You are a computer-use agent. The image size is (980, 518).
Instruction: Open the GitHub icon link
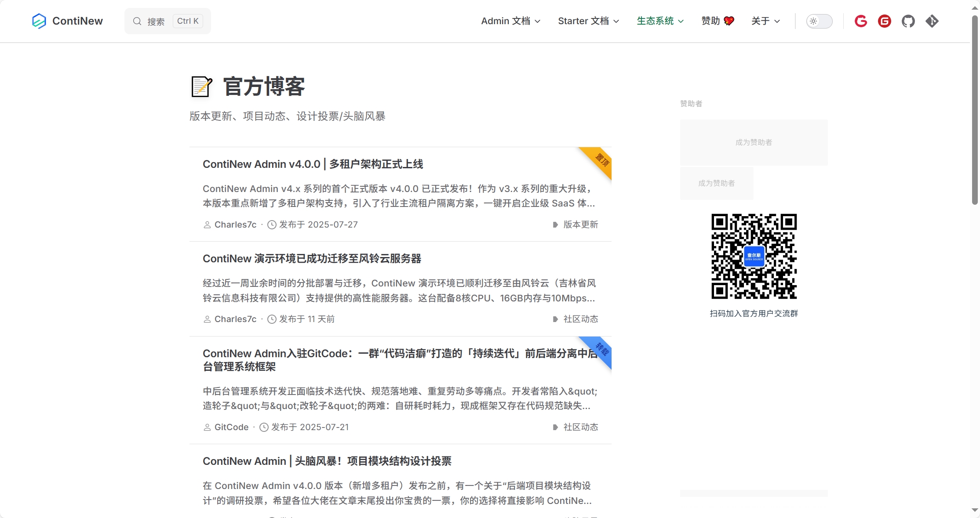908,21
